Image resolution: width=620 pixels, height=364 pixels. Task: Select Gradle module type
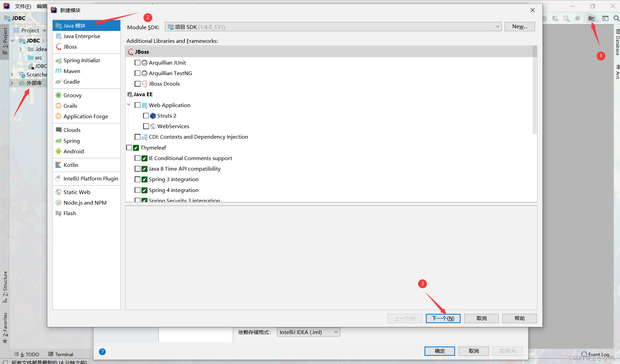[x=86, y=82]
